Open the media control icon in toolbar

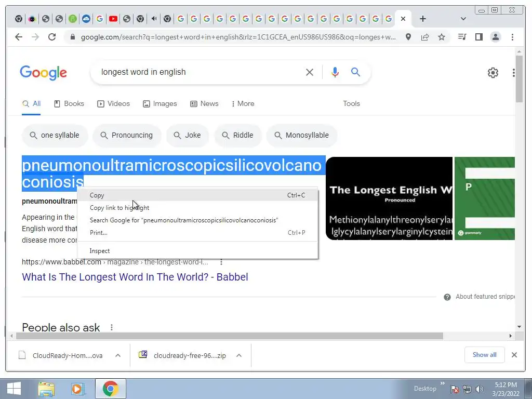coord(462,37)
